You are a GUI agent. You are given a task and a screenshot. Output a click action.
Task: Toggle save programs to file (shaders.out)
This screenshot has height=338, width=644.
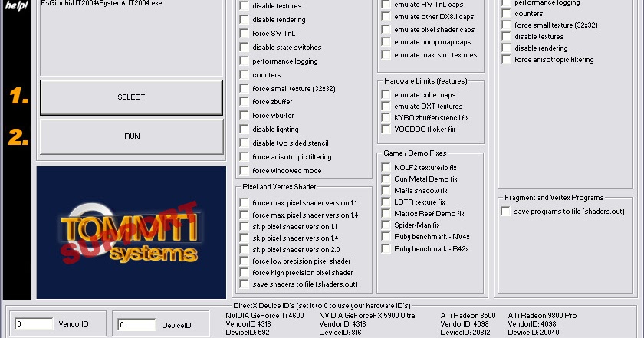pos(506,212)
